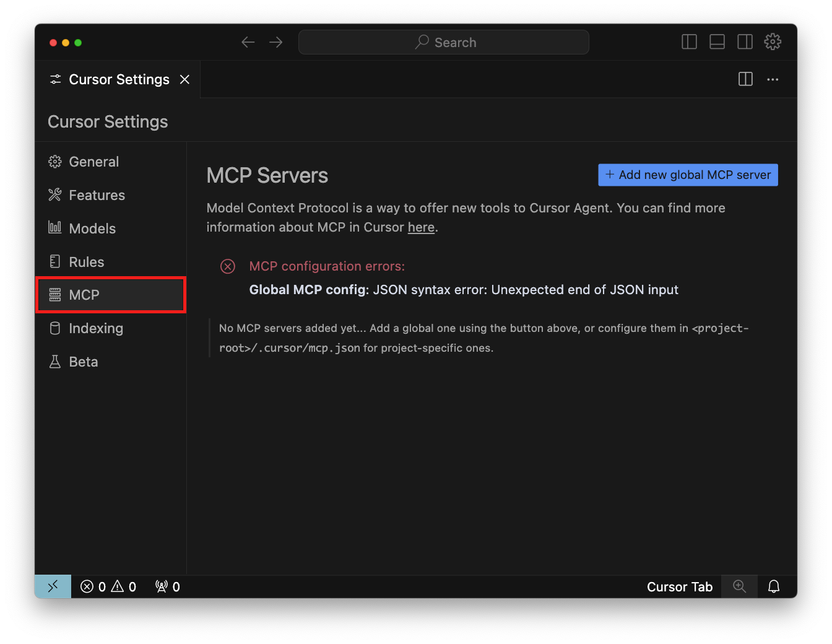This screenshot has height=644, width=832.
Task: Click the ports broadcast indicator in the status bar
Action: pyautogui.click(x=168, y=586)
